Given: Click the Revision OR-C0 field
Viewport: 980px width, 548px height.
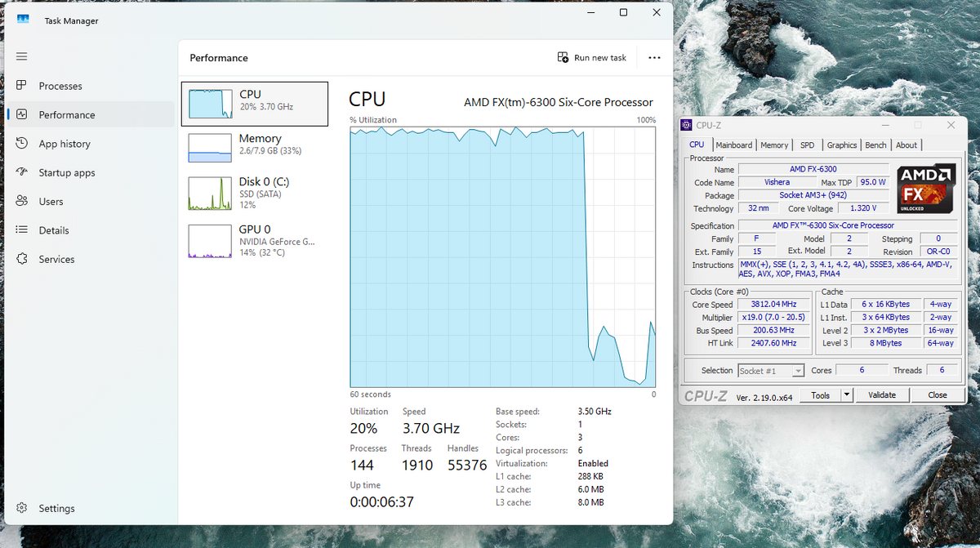Looking at the screenshot, I should pyautogui.click(x=939, y=252).
